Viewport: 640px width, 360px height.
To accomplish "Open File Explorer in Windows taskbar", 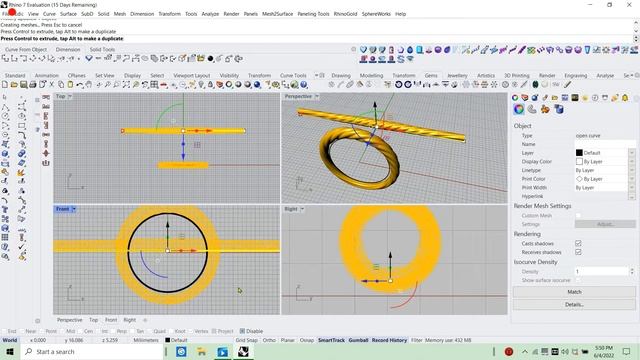I will (x=202, y=351).
